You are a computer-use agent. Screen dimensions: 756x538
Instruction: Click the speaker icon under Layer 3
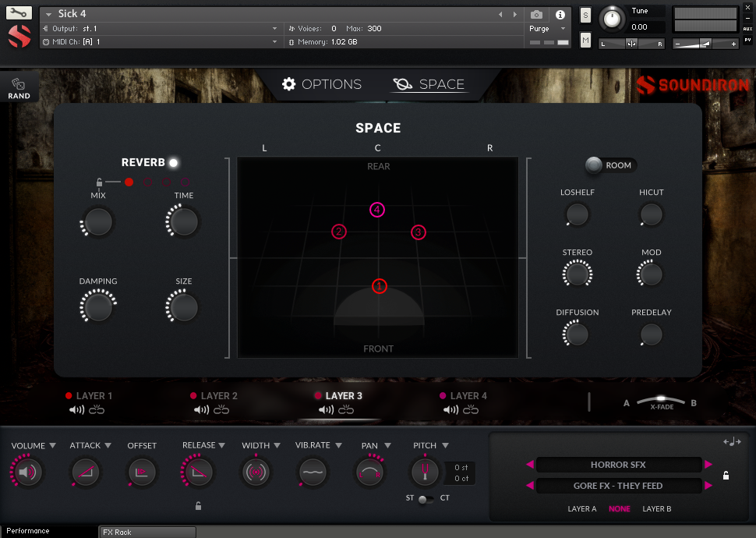click(x=326, y=410)
